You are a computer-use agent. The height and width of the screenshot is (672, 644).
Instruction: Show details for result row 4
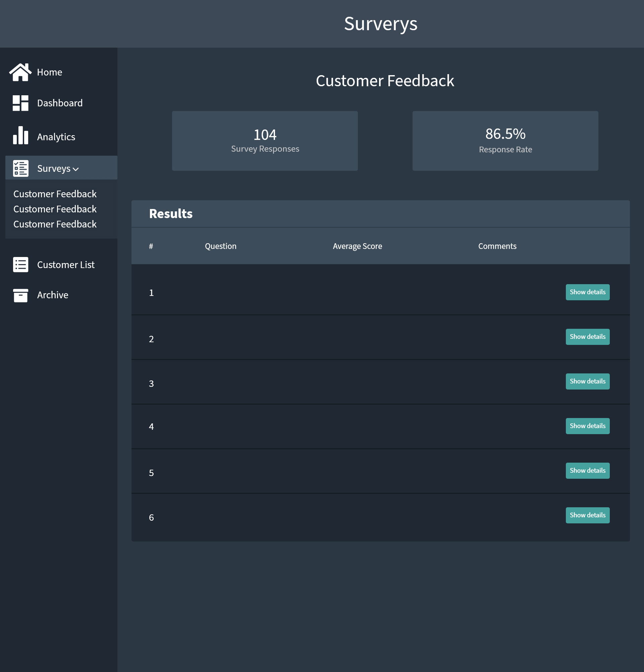587,426
